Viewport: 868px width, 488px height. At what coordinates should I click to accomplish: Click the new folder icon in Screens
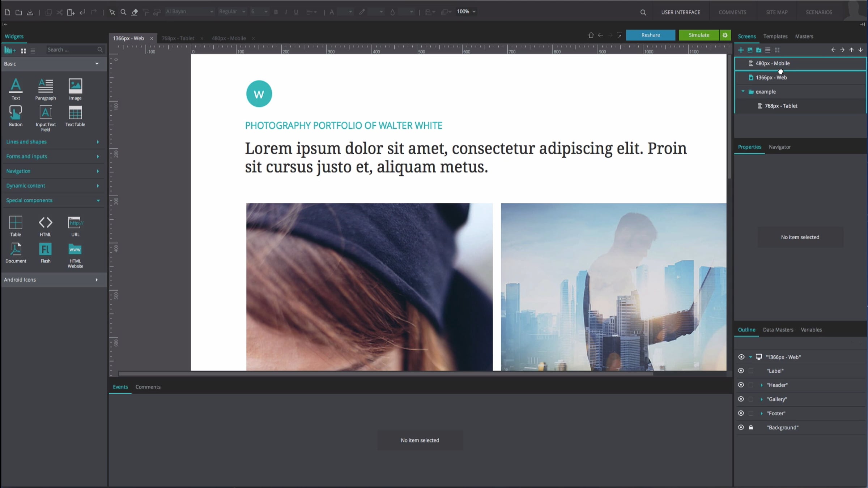coord(759,50)
